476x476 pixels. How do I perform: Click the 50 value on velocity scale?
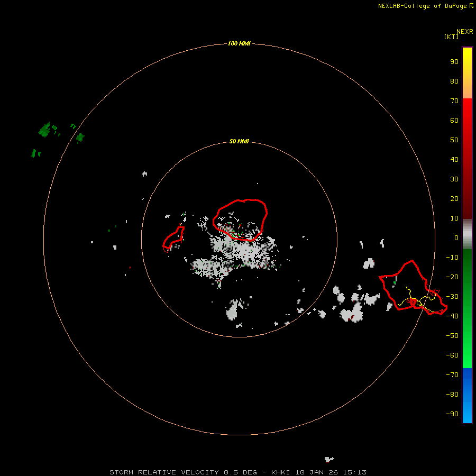pyautogui.click(x=454, y=140)
